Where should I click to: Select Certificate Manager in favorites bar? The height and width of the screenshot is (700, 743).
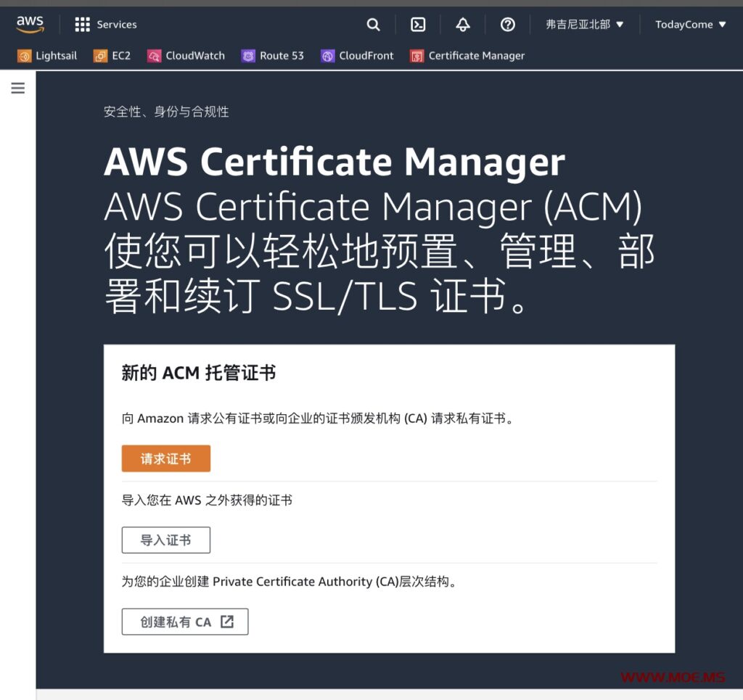click(x=467, y=56)
